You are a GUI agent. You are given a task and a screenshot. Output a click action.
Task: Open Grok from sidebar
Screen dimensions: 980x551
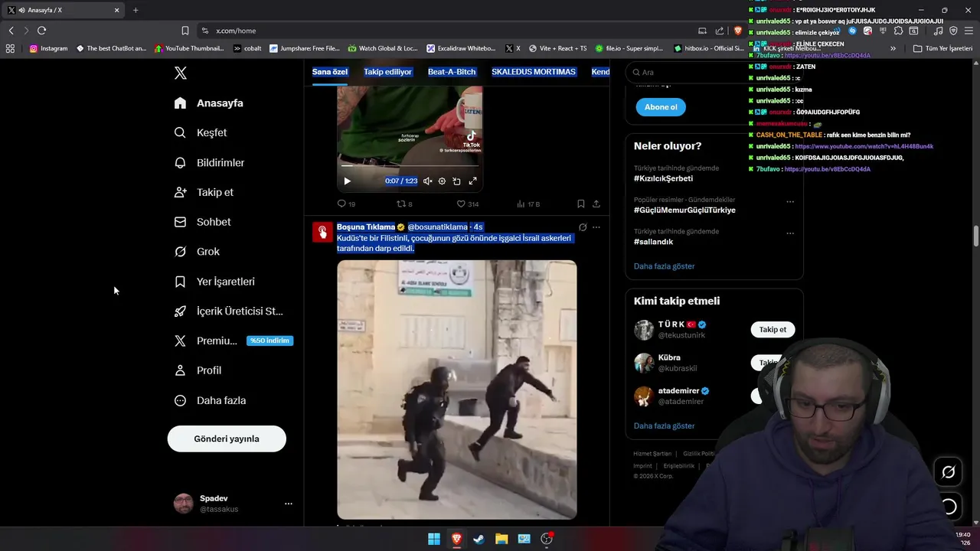197,252
